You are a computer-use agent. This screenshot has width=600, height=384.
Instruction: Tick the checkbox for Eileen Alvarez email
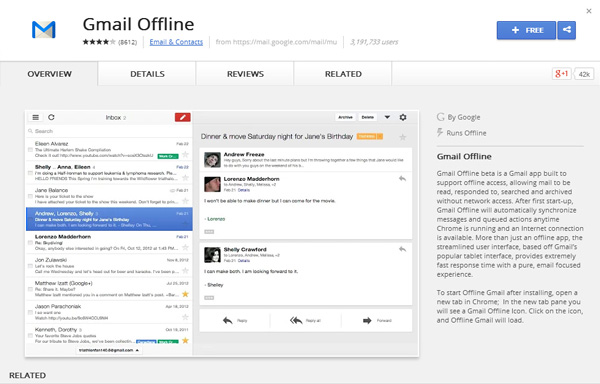click(30, 150)
